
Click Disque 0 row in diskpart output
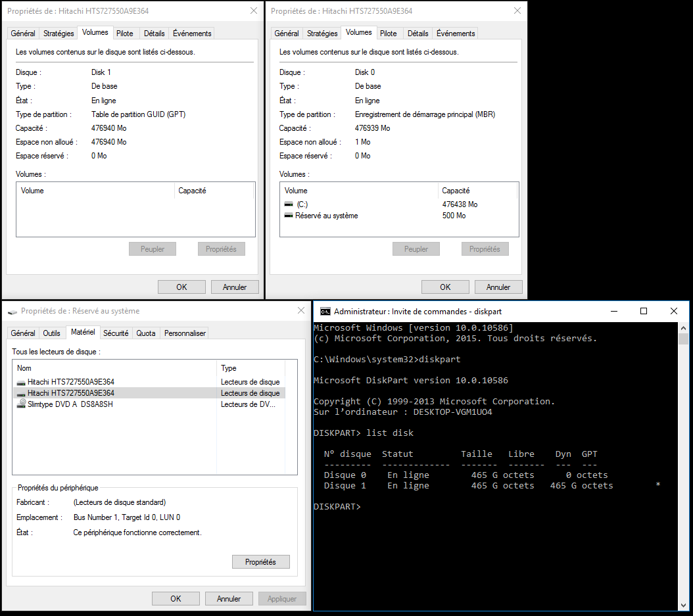coord(466,475)
